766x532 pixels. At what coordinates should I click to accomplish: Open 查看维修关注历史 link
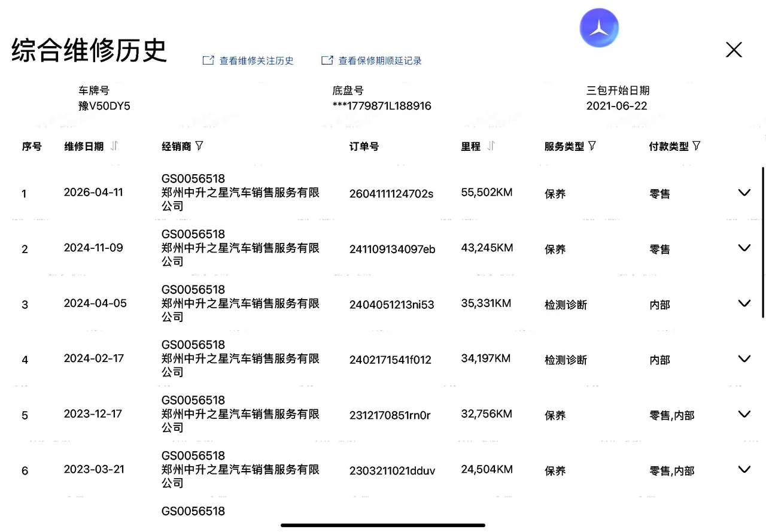coord(256,60)
